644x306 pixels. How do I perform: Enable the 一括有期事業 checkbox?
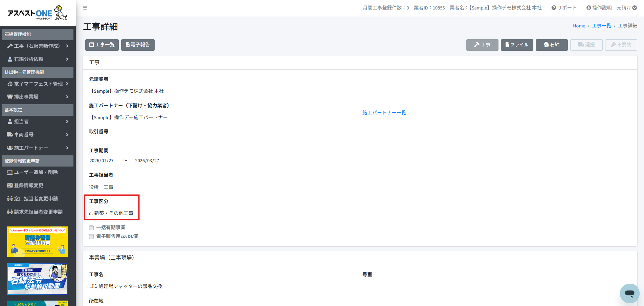91,228
